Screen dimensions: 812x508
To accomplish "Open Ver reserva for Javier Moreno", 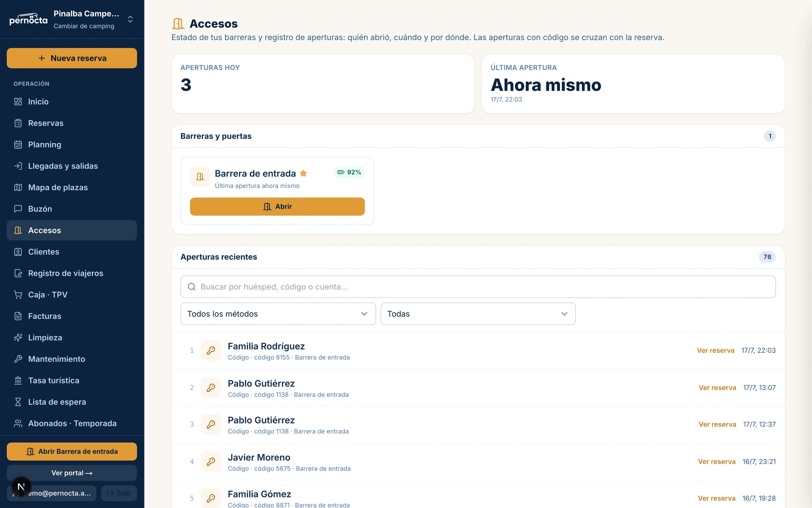I will 717,462.
